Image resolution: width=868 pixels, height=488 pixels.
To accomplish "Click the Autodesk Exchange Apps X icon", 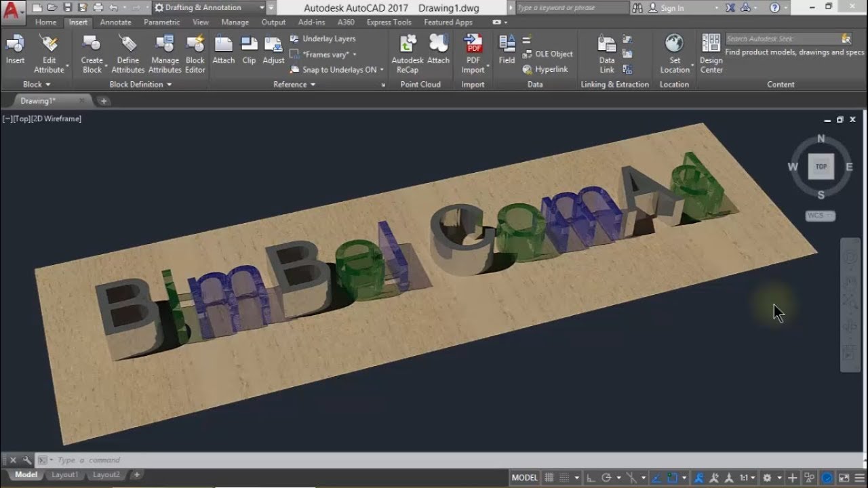I will (x=730, y=8).
